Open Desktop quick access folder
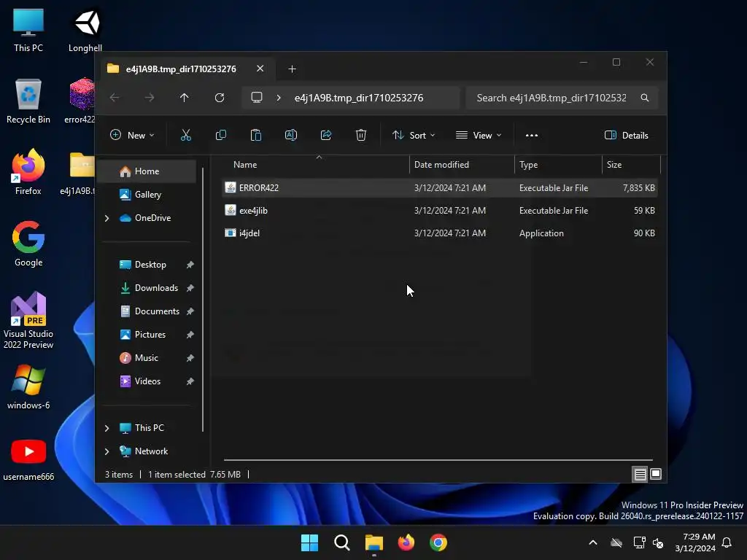 150,265
